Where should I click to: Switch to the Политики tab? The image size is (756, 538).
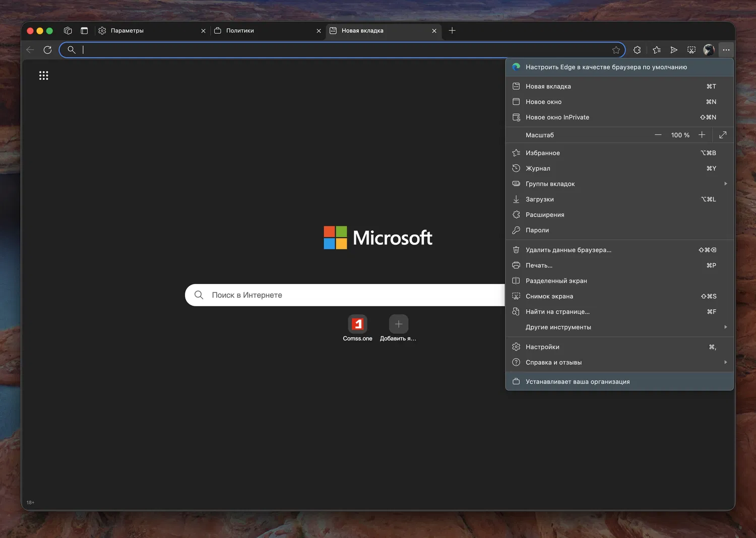pos(268,31)
